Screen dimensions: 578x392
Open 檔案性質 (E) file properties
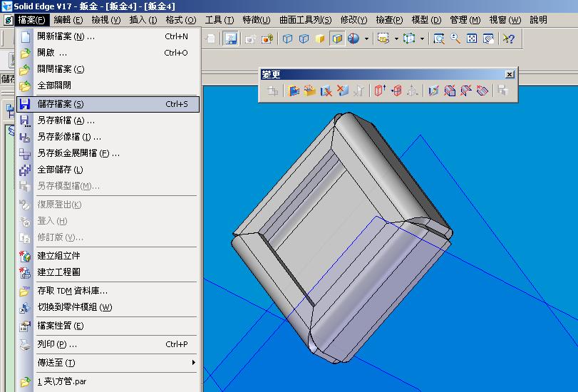(108, 326)
